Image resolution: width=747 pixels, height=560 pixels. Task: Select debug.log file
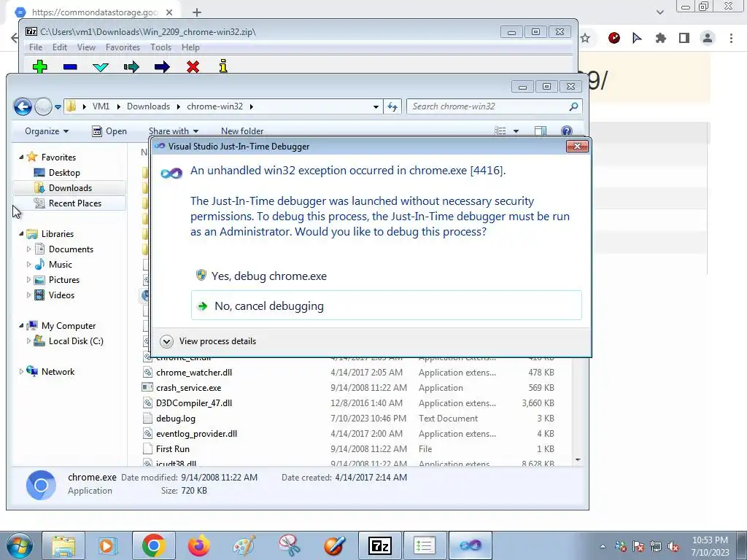click(176, 418)
